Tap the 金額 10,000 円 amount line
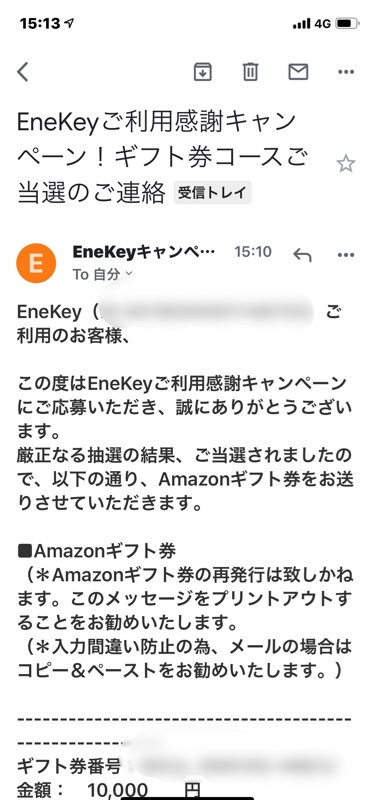365x800 pixels. tap(109, 790)
